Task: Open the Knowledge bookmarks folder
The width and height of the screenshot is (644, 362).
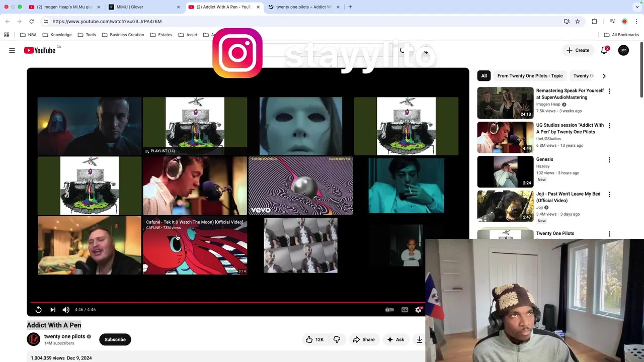Action: (x=57, y=35)
